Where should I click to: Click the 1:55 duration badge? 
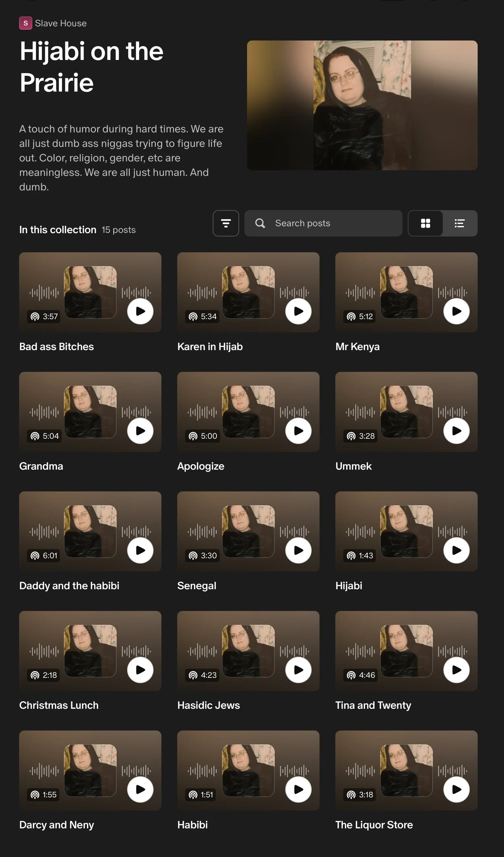click(x=43, y=795)
